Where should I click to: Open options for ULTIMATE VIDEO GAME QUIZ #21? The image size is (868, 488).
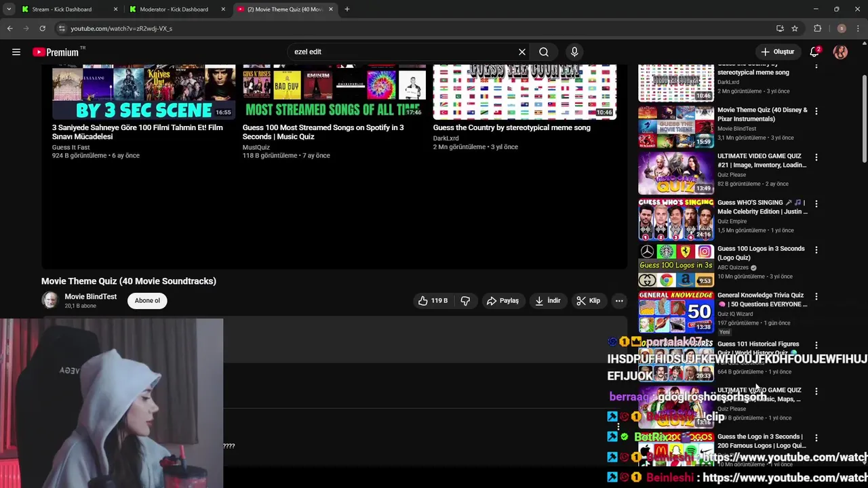816,157
